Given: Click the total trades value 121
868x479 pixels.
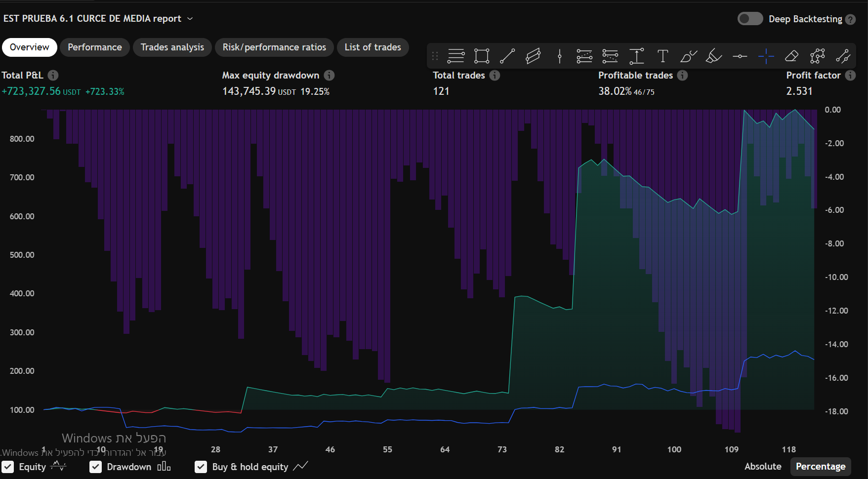Looking at the screenshot, I should (441, 91).
